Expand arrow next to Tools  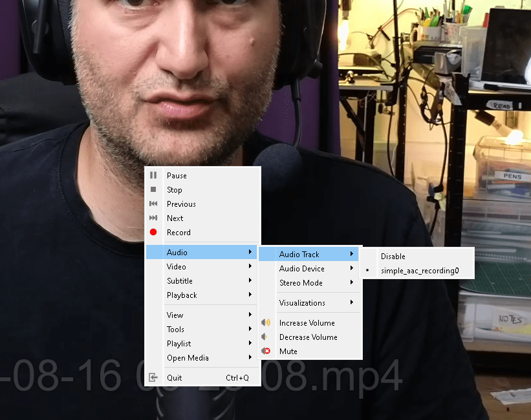(x=250, y=329)
